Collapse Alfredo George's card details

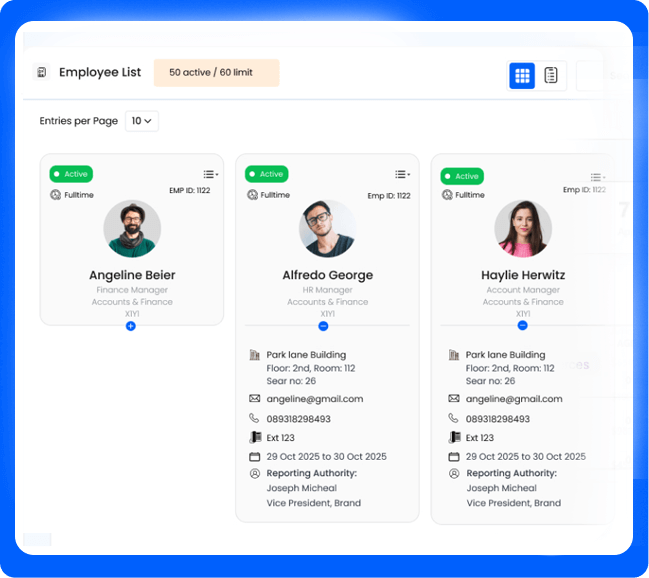coord(323,326)
